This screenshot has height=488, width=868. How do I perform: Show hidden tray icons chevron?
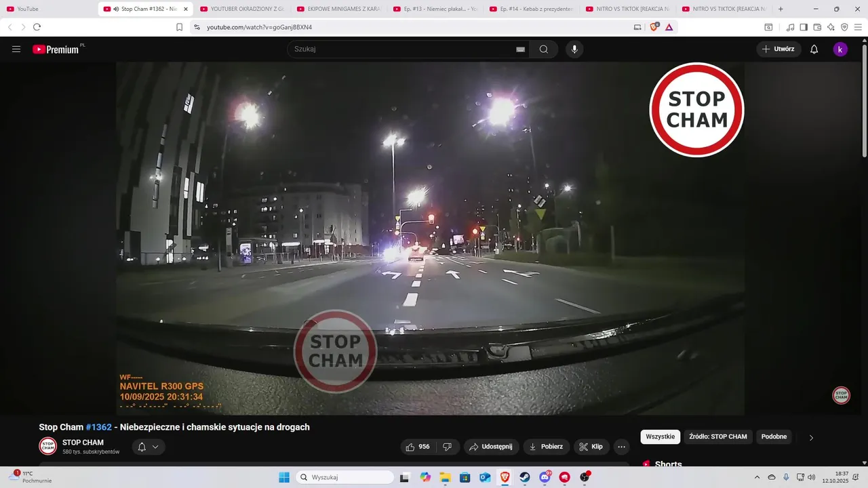point(757,477)
